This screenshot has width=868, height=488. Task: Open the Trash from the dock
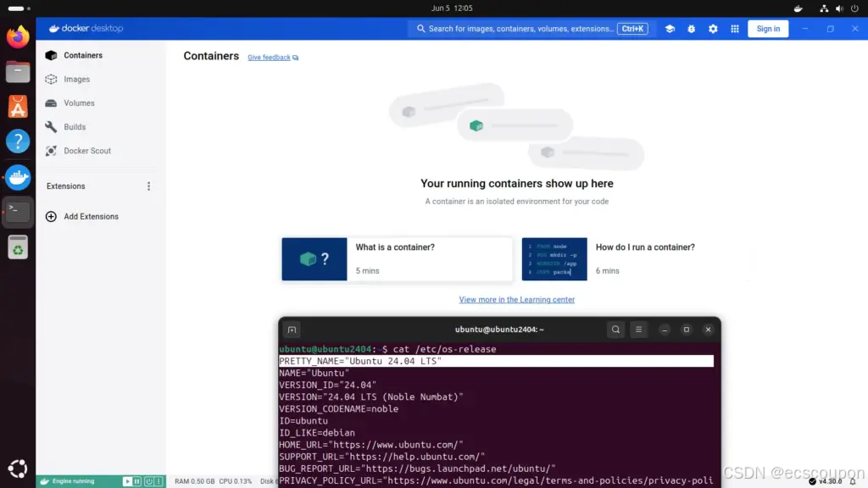coord(18,247)
